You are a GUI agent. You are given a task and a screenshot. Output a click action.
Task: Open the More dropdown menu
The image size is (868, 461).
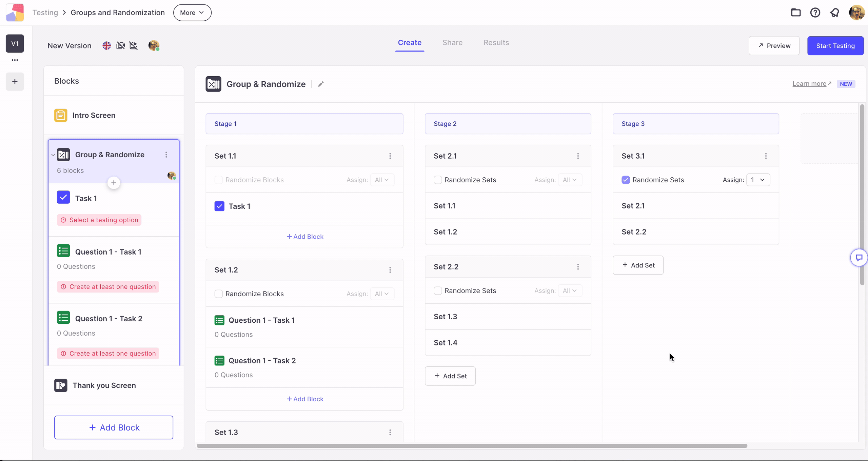point(192,13)
